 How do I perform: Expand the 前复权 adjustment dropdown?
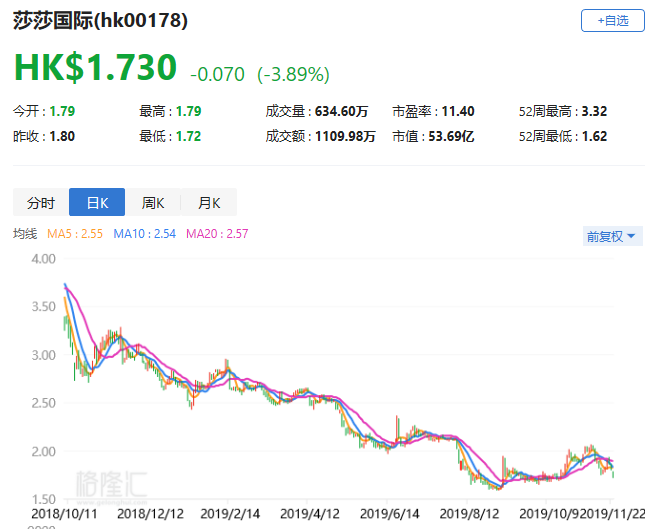tap(613, 236)
